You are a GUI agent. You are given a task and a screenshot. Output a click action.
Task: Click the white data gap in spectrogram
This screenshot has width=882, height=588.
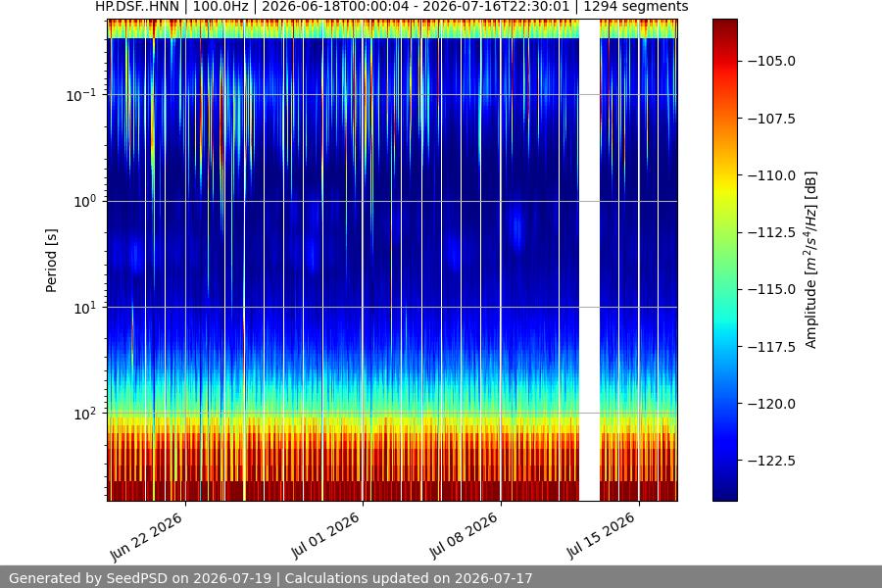(x=589, y=260)
